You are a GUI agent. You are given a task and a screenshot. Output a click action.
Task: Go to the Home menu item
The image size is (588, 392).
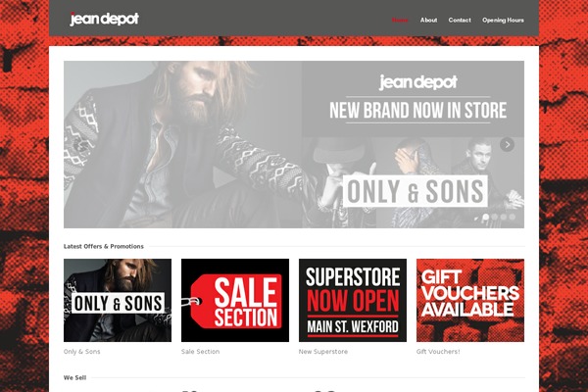point(400,21)
